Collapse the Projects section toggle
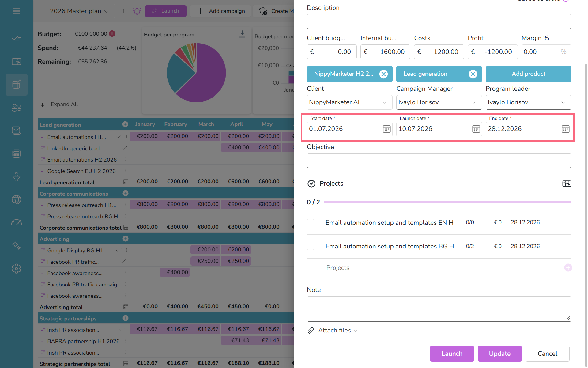Viewport: 588px width, 368px height. click(311, 183)
